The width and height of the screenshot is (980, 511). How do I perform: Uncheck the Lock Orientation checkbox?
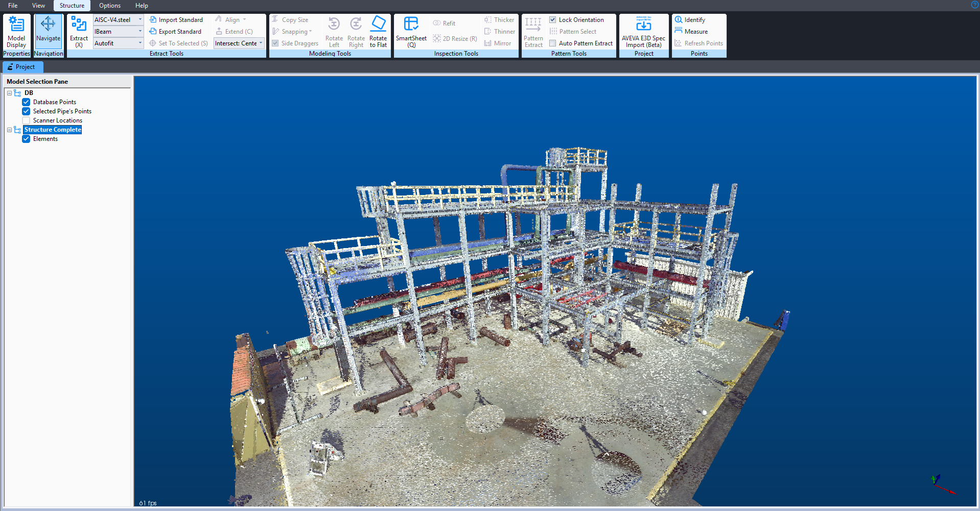(x=552, y=20)
